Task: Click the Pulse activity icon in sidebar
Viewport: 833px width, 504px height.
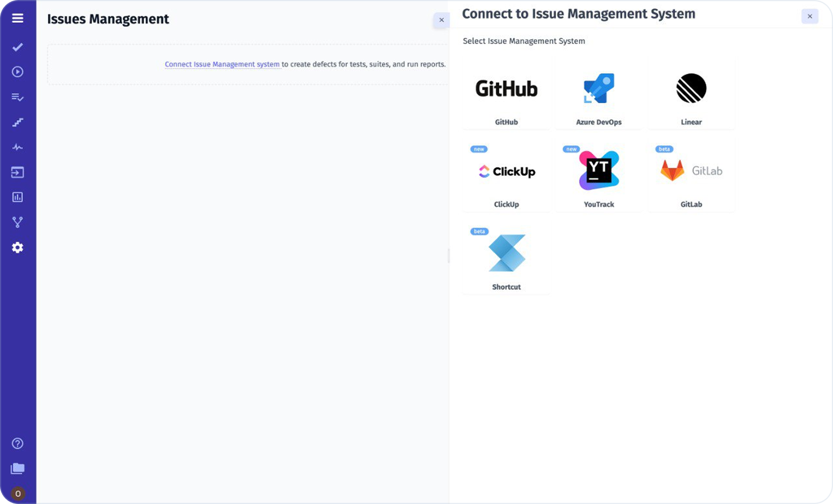Action: click(x=17, y=147)
